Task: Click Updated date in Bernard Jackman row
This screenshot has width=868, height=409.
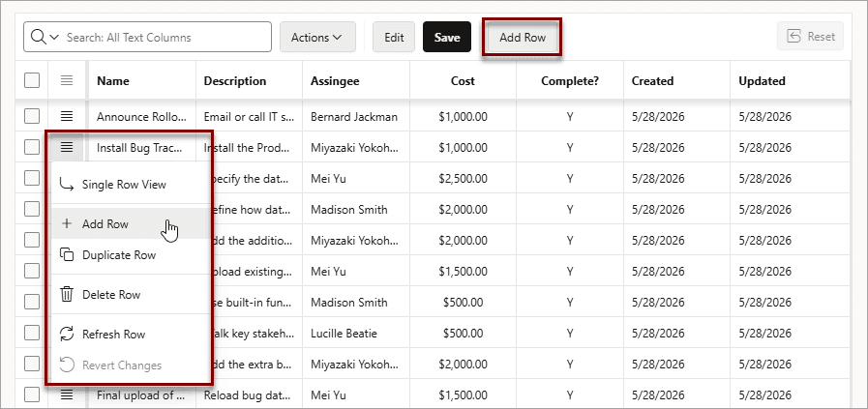Action: 790,117
